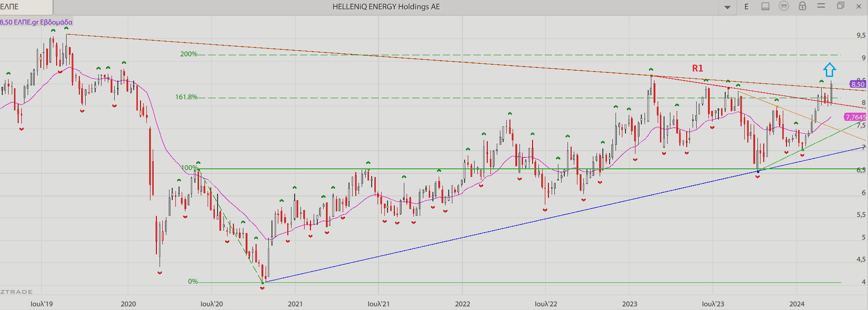Click the 2022 time axis label

pos(462,304)
